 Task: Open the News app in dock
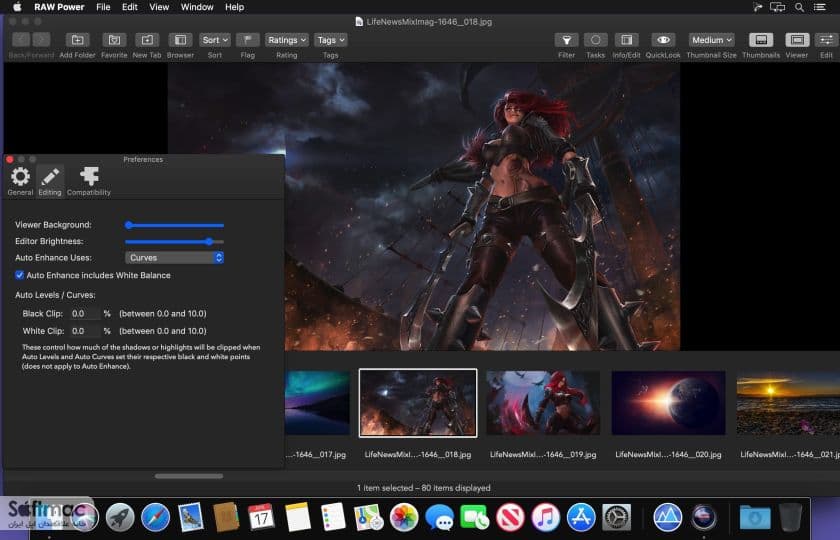pos(510,518)
